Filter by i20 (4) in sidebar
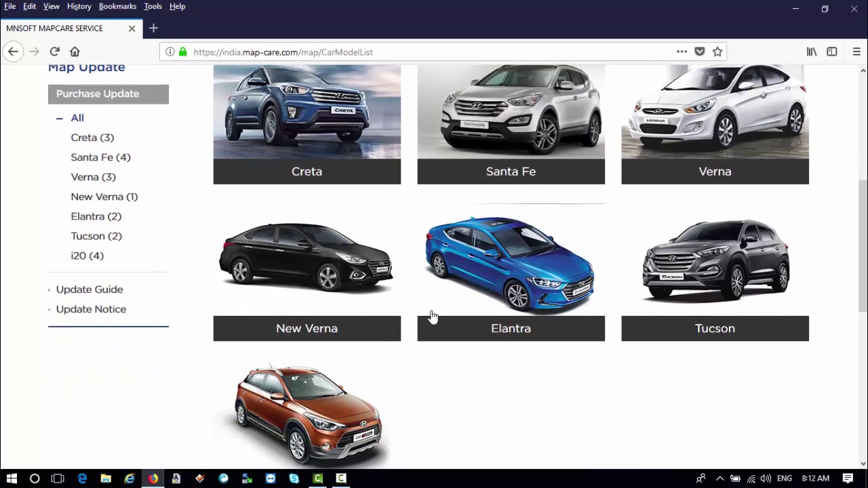The image size is (868, 488). tap(87, 256)
